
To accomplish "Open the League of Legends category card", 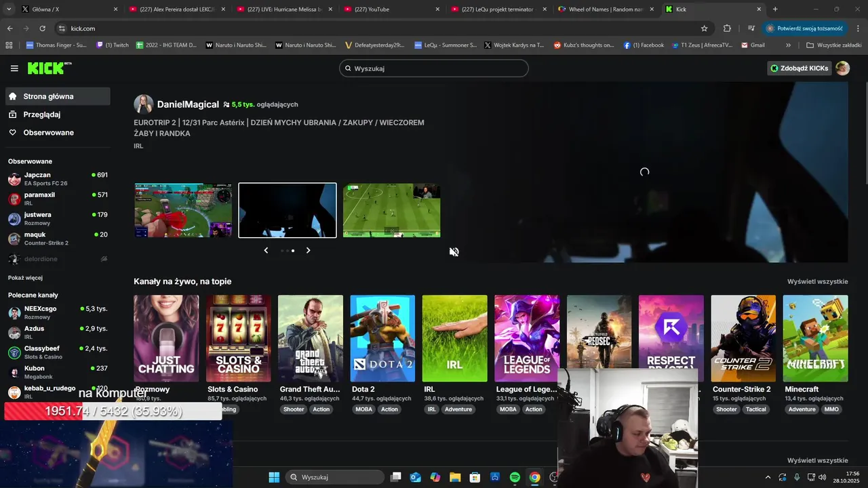I will (x=527, y=338).
